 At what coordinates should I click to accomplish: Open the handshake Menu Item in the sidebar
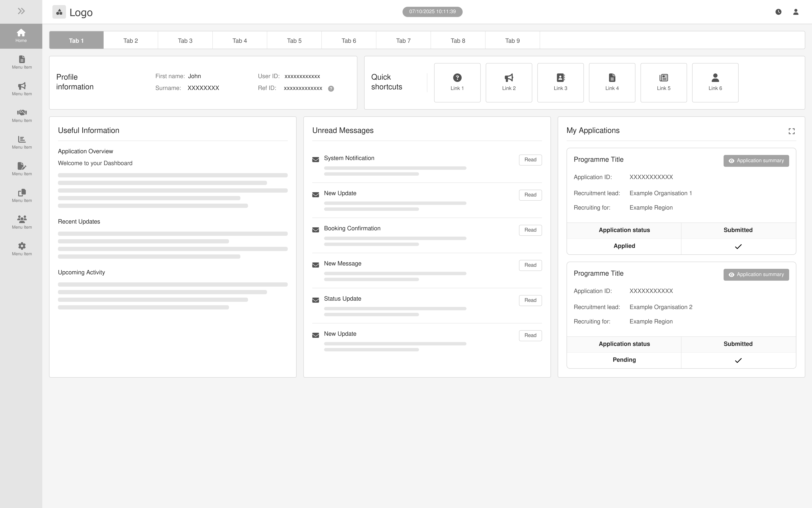tap(22, 116)
